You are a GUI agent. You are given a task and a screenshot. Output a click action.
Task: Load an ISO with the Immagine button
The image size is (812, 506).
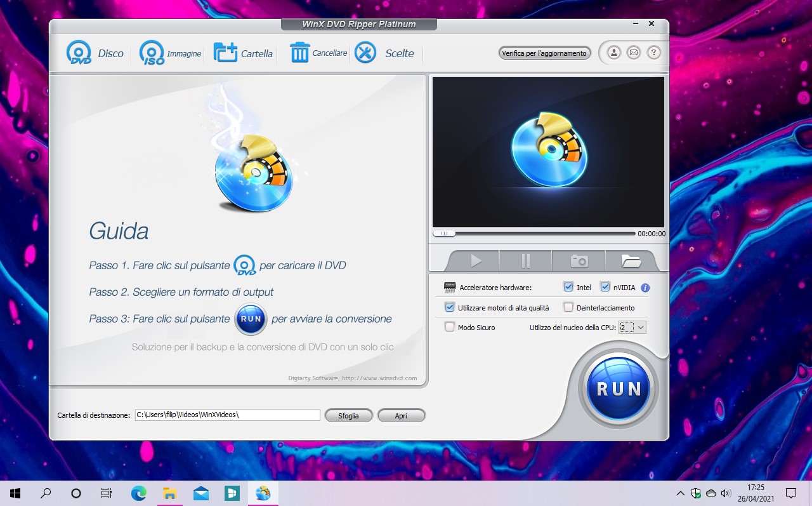pyautogui.click(x=170, y=53)
